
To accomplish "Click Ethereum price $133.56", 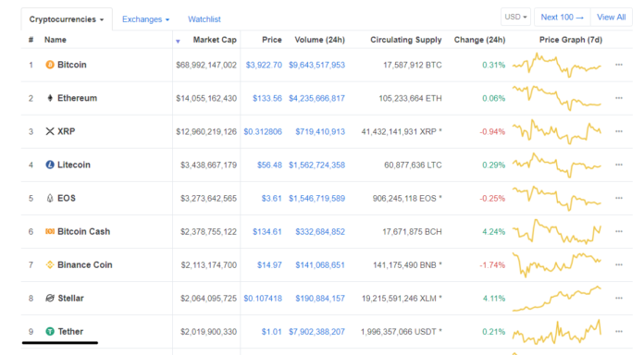I will coord(267,98).
